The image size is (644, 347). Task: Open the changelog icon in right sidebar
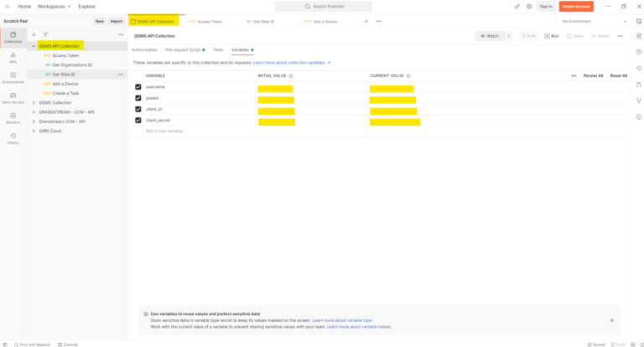[639, 69]
